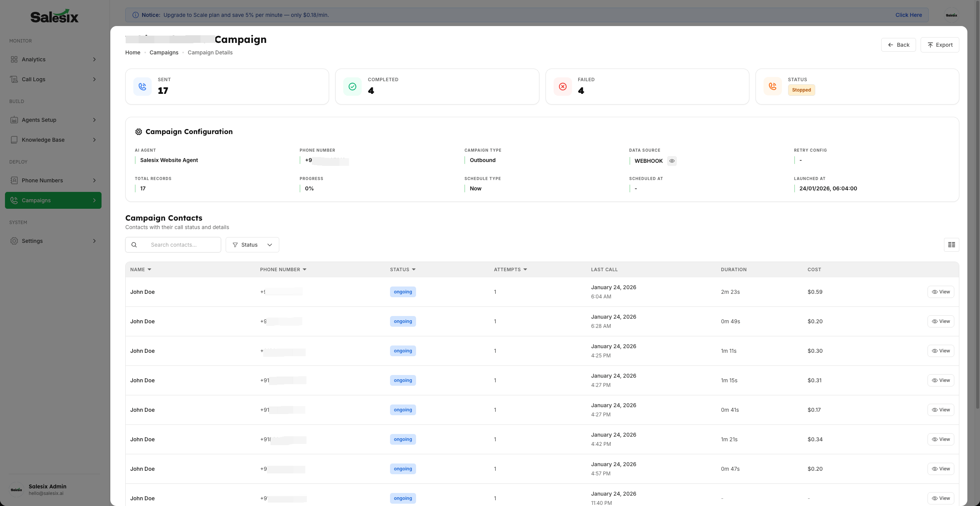
Task: Sort contacts by the NAME column
Action: point(140,269)
